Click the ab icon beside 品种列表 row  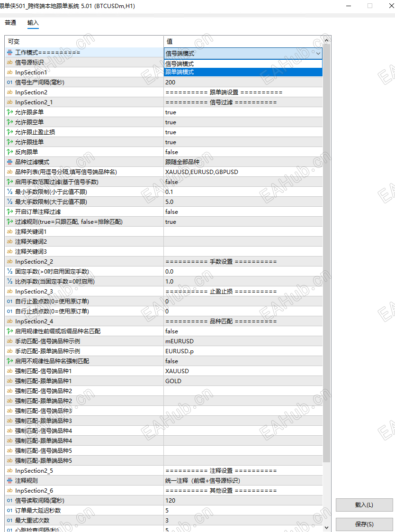9,172
